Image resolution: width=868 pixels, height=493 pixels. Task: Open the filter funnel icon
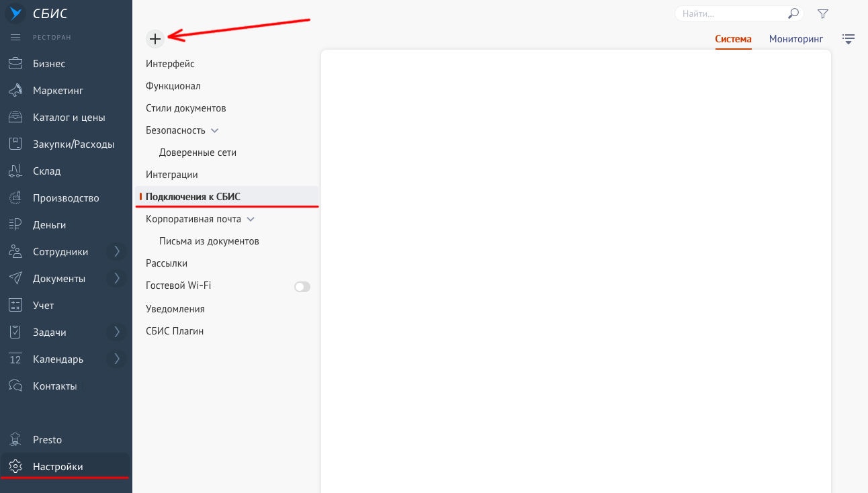coord(823,13)
